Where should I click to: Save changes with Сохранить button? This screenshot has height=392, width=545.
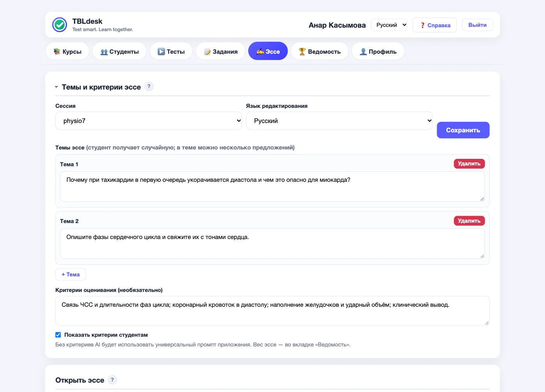(x=463, y=130)
